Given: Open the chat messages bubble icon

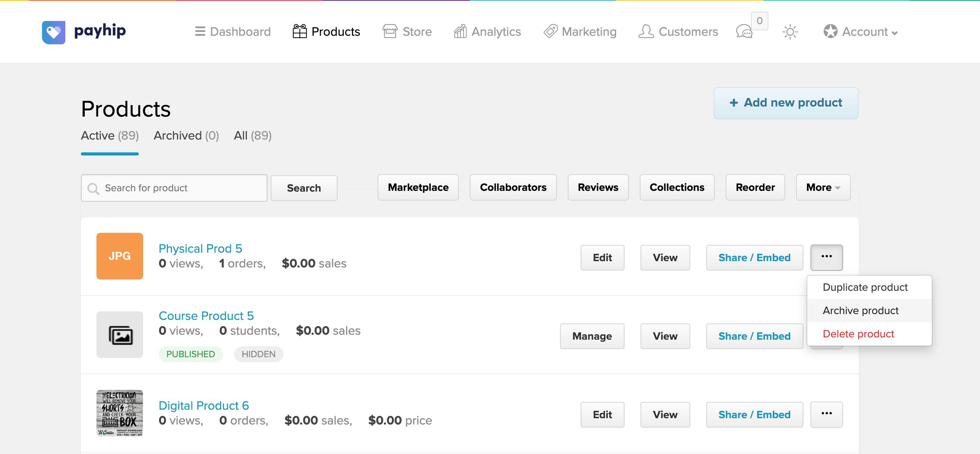Looking at the screenshot, I should 744,31.
